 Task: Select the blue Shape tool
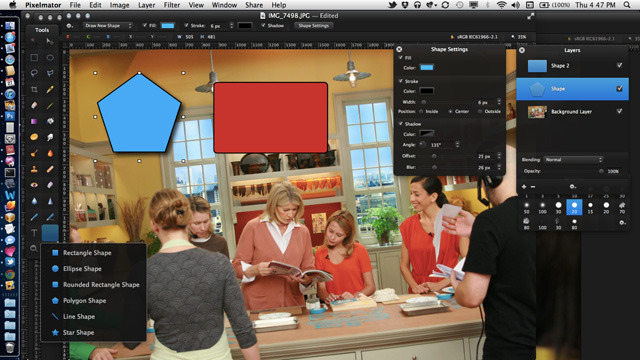(50, 233)
